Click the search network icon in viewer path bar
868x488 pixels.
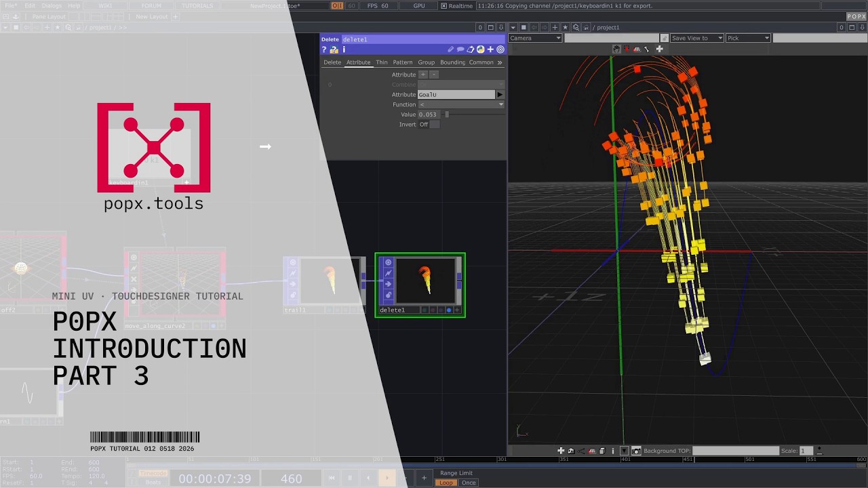[576, 27]
